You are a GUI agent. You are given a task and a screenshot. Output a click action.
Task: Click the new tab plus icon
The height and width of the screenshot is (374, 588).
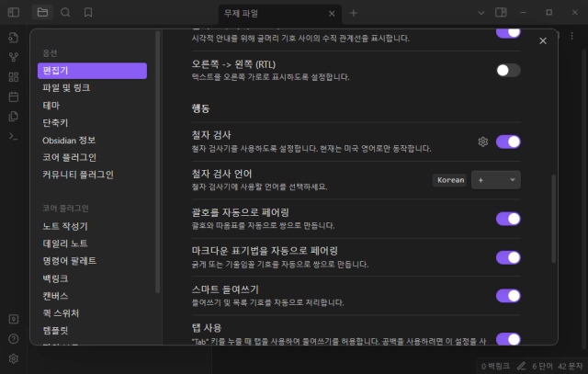(353, 14)
